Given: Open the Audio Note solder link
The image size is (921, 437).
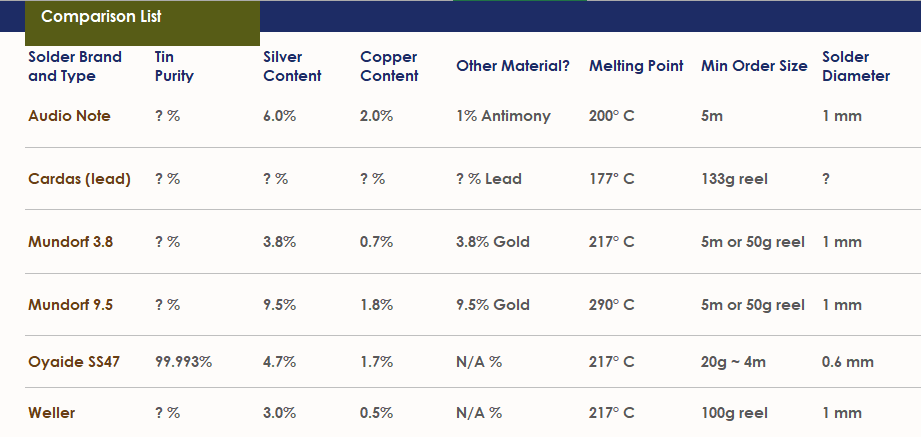Looking at the screenshot, I should (x=69, y=116).
